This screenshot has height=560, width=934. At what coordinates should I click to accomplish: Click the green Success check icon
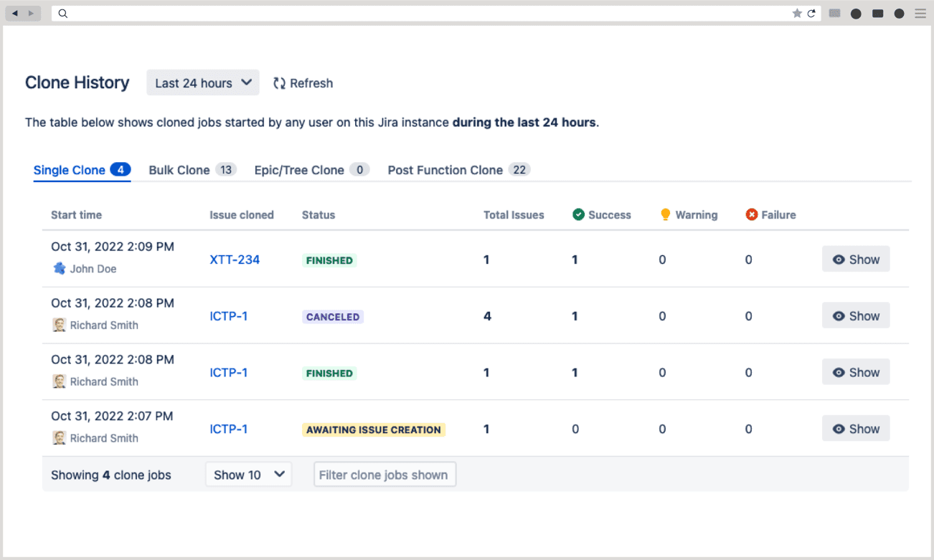tap(577, 214)
